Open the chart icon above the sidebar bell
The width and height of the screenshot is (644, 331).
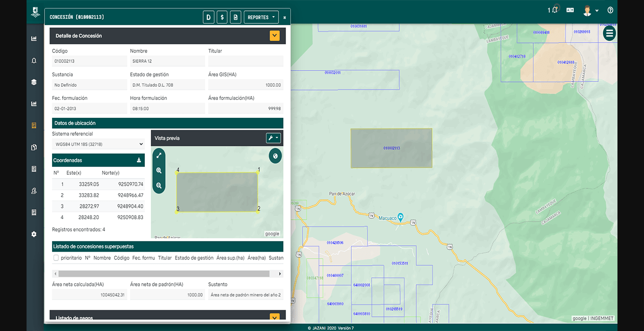point(34,39)
